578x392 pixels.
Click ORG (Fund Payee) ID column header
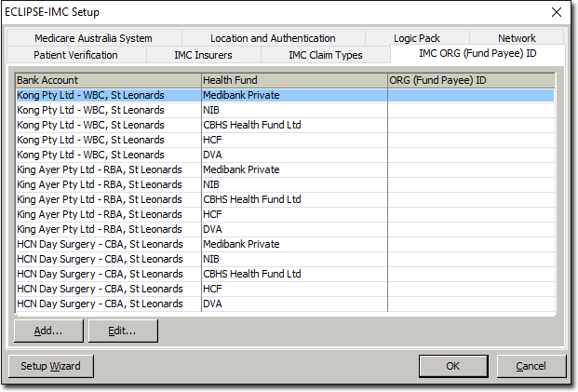pos(470,80)
